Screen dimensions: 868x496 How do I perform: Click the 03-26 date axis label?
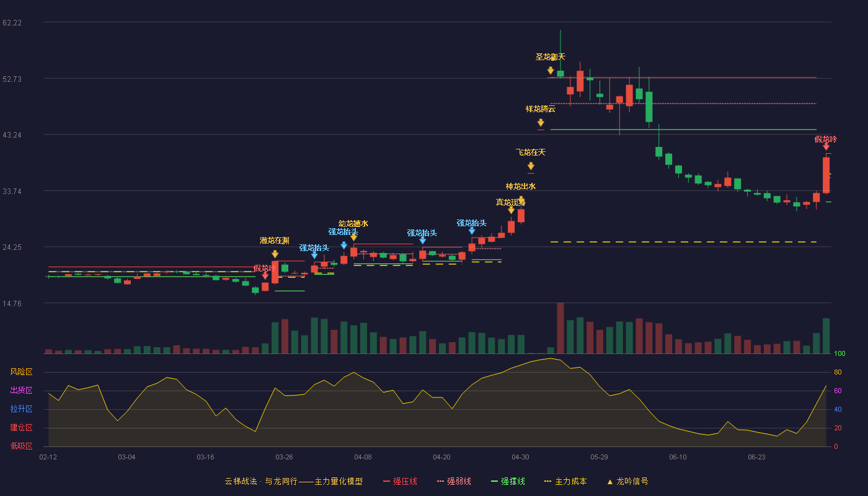click(x=284, y=457)
